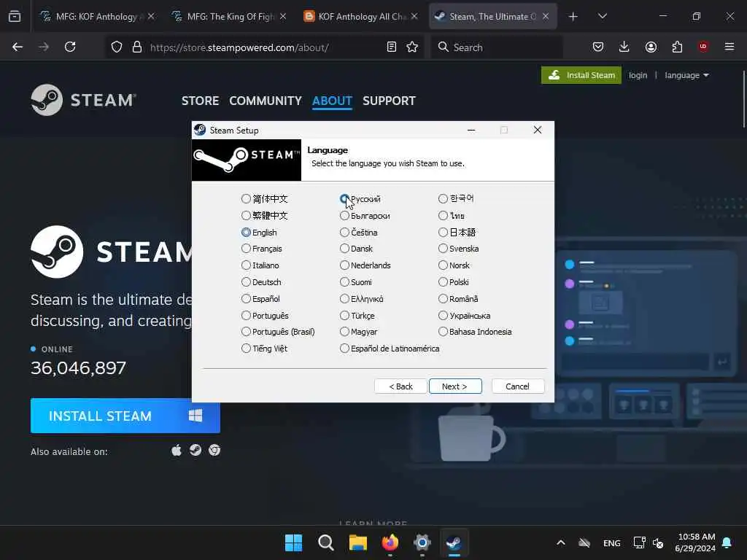This screenshot has height=560, width=747.
Task: Choose Deutsch in the language list
Action: pos(246,282)
